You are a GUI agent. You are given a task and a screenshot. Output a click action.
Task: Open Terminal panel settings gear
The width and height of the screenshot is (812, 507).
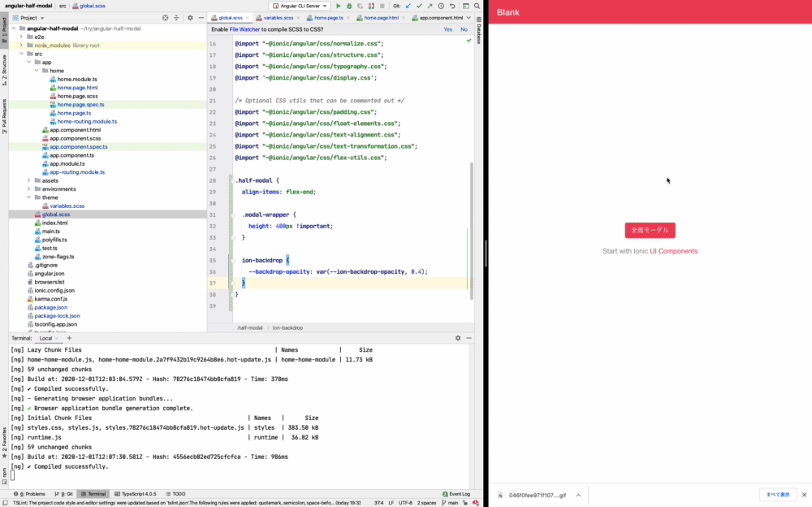[458, 338]
